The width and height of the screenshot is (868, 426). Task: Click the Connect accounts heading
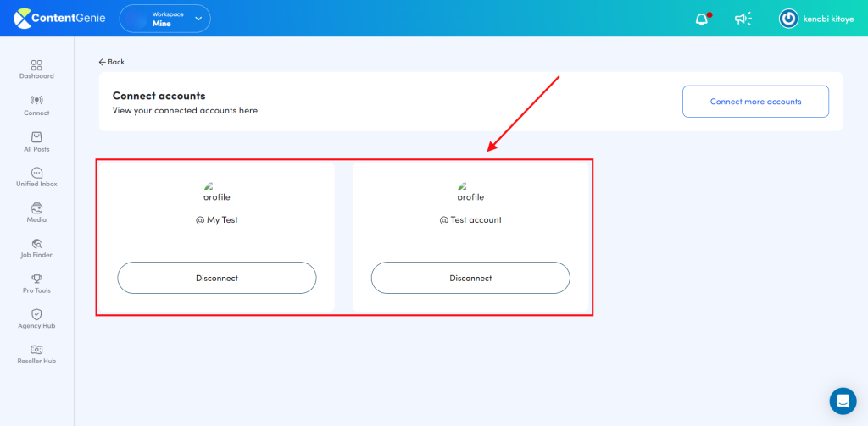click(159, 96)
